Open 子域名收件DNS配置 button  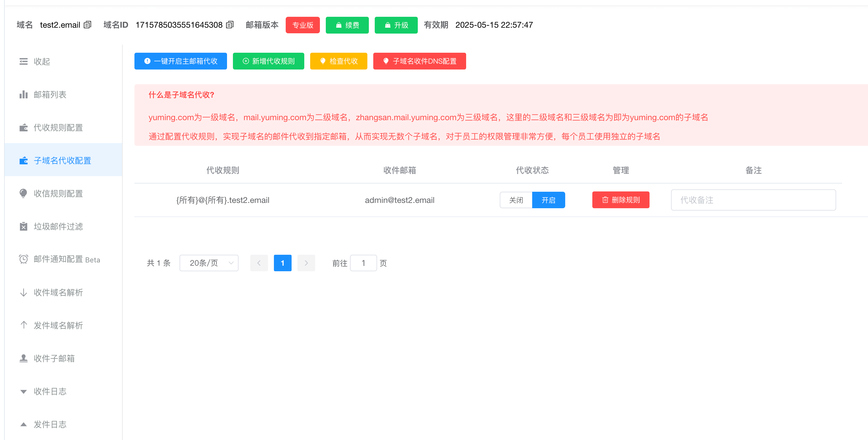(x=420, y=61)
